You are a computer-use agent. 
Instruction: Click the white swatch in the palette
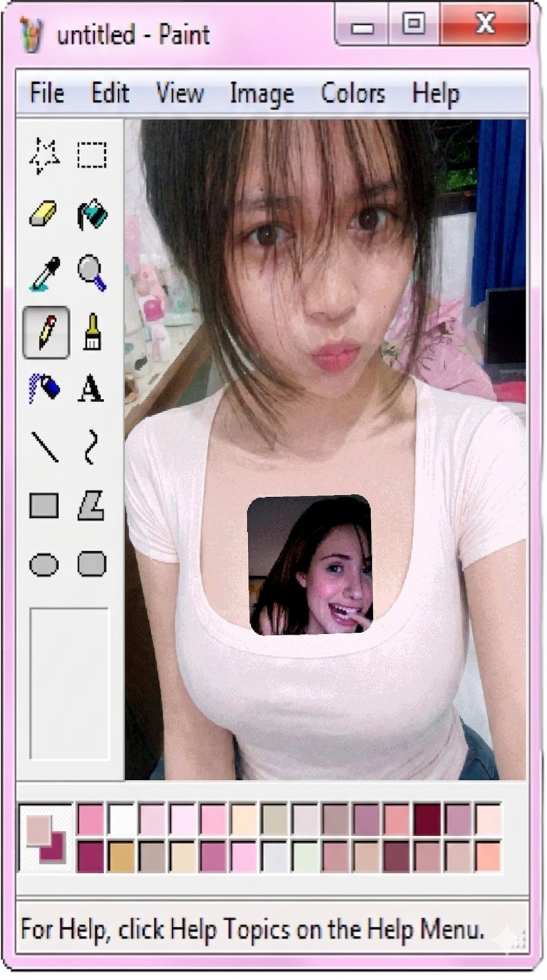[x=121, y=818]
